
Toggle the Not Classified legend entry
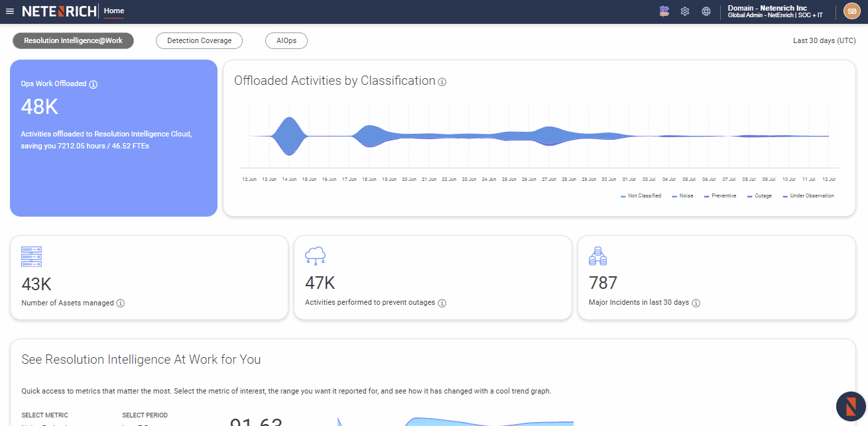point(641,196)
